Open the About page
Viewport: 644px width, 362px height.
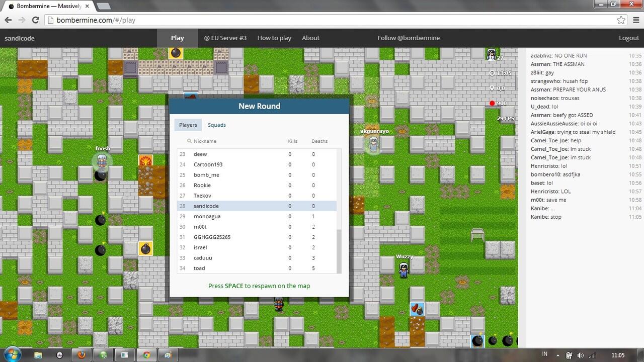310,38
